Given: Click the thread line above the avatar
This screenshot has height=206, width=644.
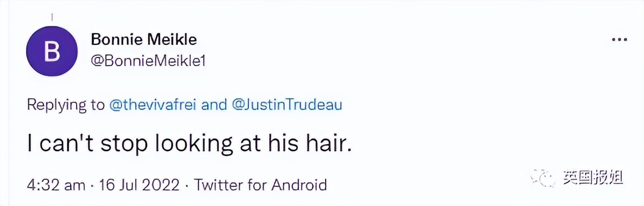Looking at the screenshot, I should 52,17.
